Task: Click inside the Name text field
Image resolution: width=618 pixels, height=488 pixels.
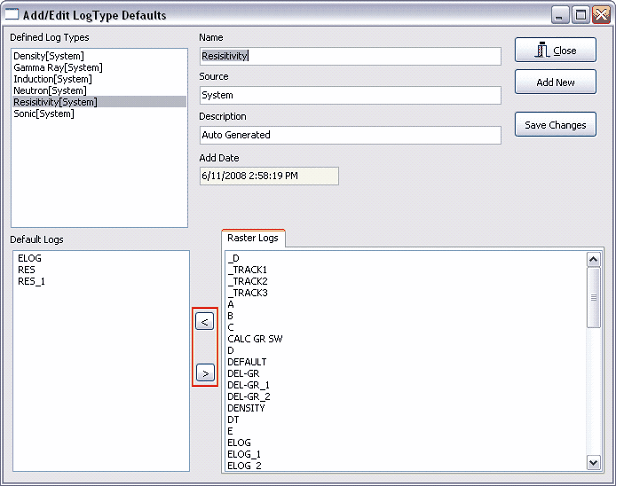Action: coord(349,56)
